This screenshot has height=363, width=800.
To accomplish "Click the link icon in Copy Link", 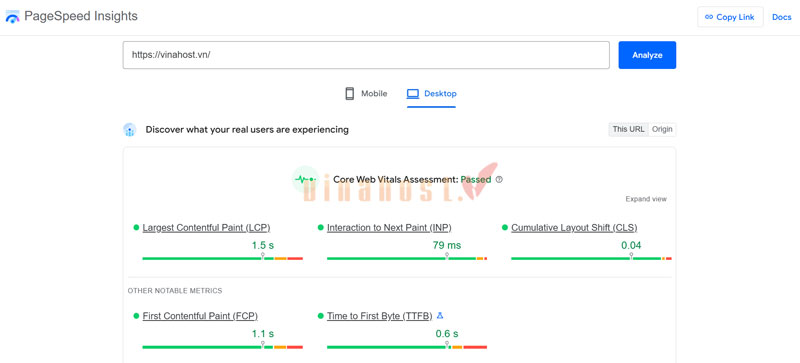I will click(x=709, y=17).
